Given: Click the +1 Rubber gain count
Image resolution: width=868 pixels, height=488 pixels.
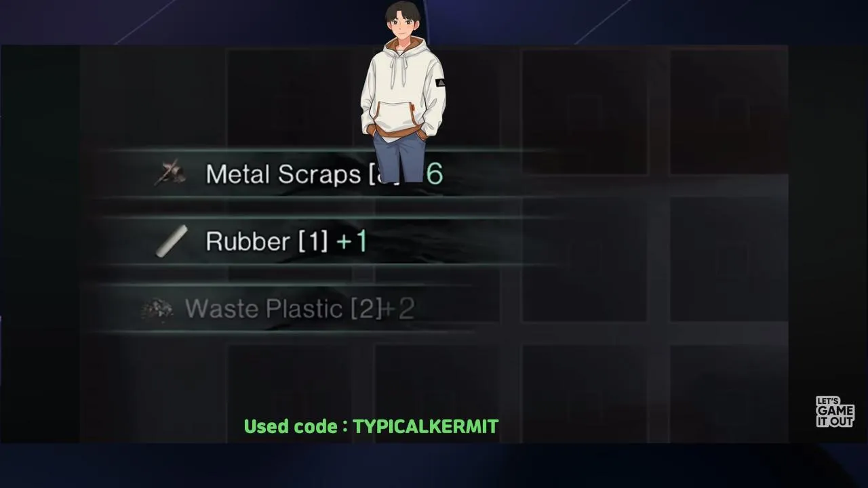Looking at the screenshot, I should click(x=351, y=241).
